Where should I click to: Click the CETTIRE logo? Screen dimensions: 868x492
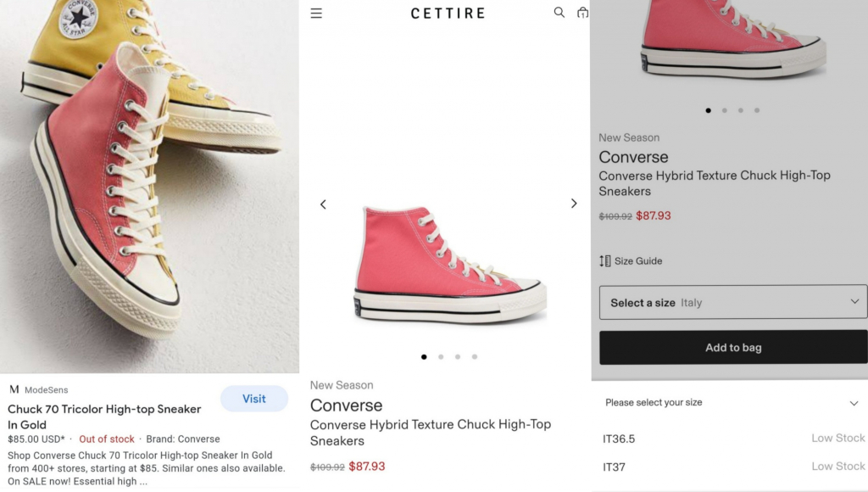(x=448, y=14)
